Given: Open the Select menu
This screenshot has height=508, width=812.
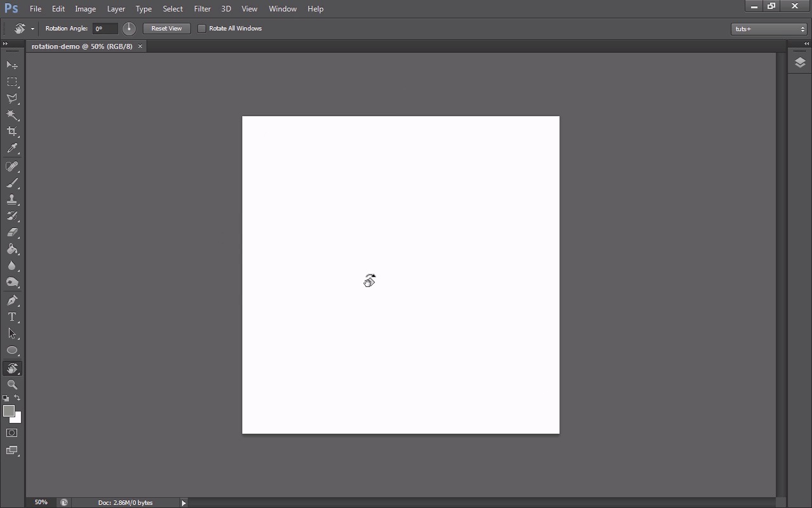Looking at the screenshot, I should (173, 9).
